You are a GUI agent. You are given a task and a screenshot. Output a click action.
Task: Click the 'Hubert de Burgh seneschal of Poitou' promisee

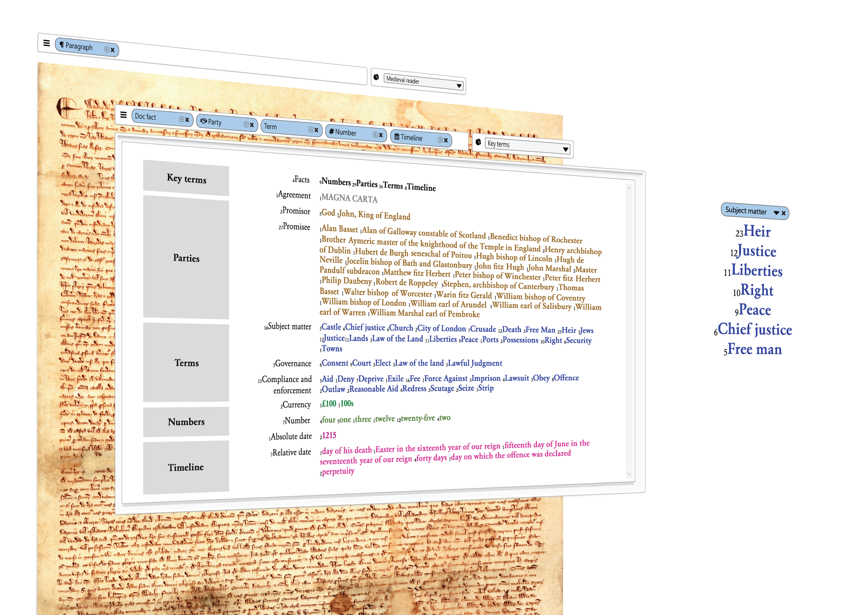click(x=413, y=253)
